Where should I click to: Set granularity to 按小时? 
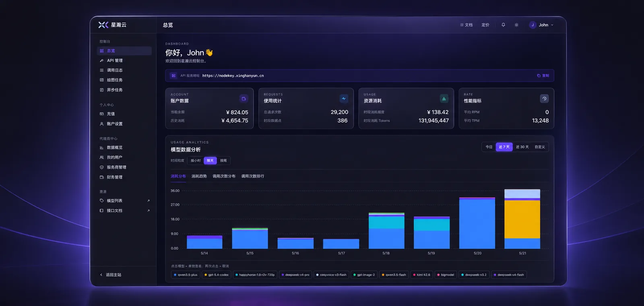pyautogui.click(x=196, y=161)
